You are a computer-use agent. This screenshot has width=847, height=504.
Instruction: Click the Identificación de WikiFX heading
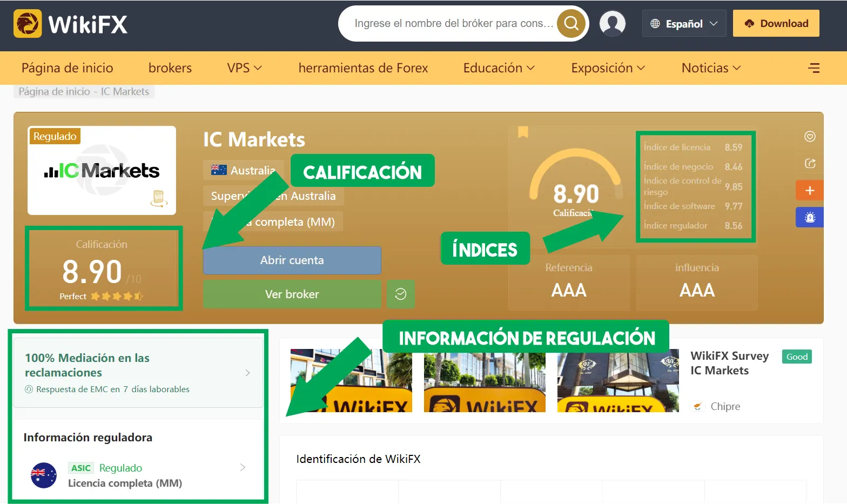pos(358,459)
